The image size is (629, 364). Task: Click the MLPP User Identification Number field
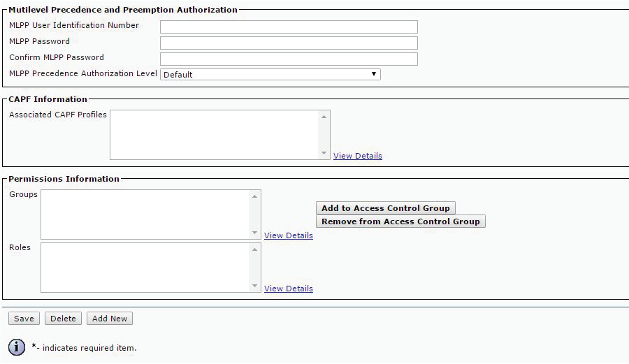click(289, 27)
